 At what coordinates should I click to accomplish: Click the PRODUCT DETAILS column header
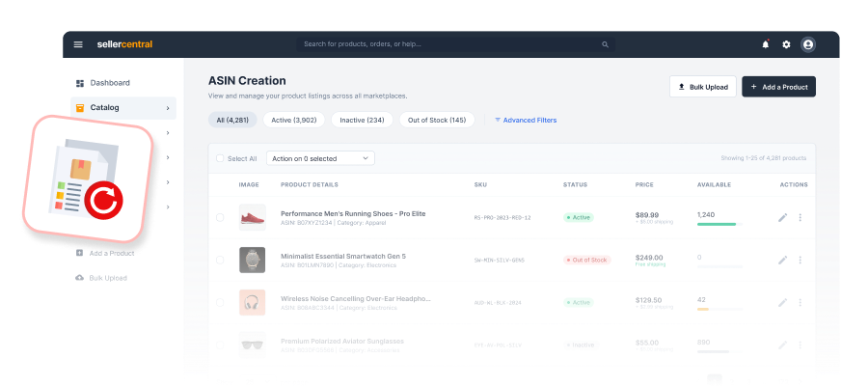coord(310,185)
